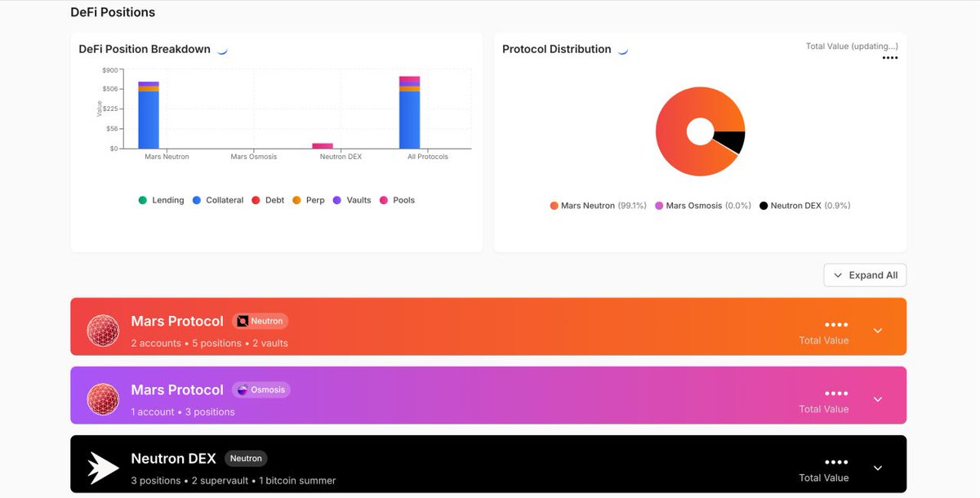The image size is (980, 498).
Task: Click the Mars Osmosis axis label
Action: point(253,157)
